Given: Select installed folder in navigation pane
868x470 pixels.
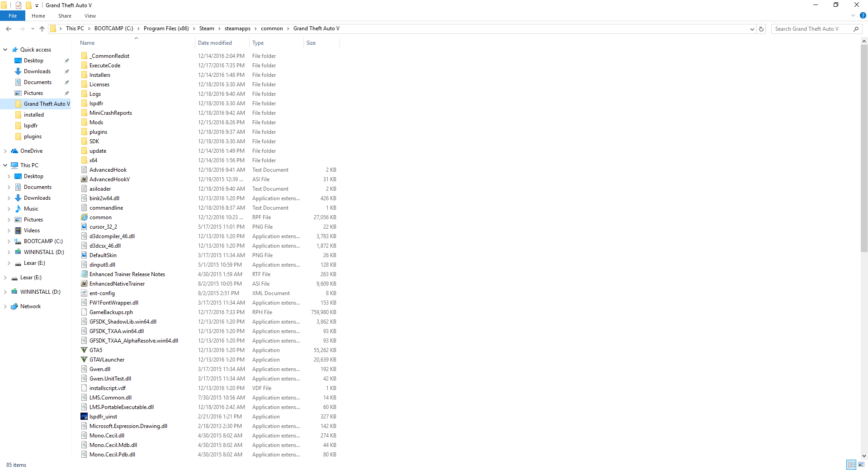Looking at the screenshot, I should (34, 115).
